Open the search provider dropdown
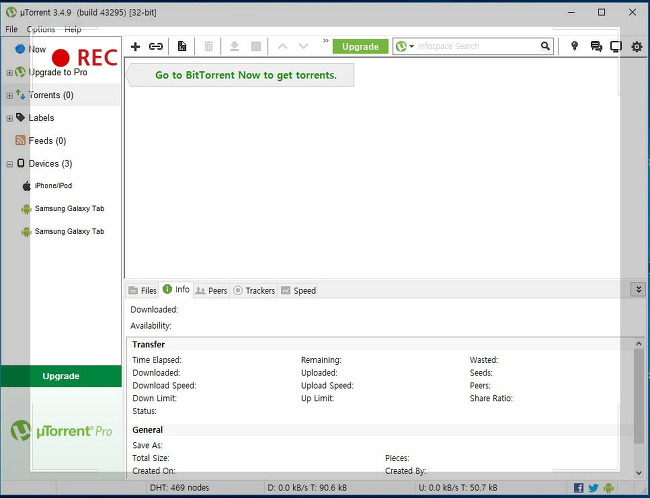Viewport: 650px width, 498px height. 405,46
